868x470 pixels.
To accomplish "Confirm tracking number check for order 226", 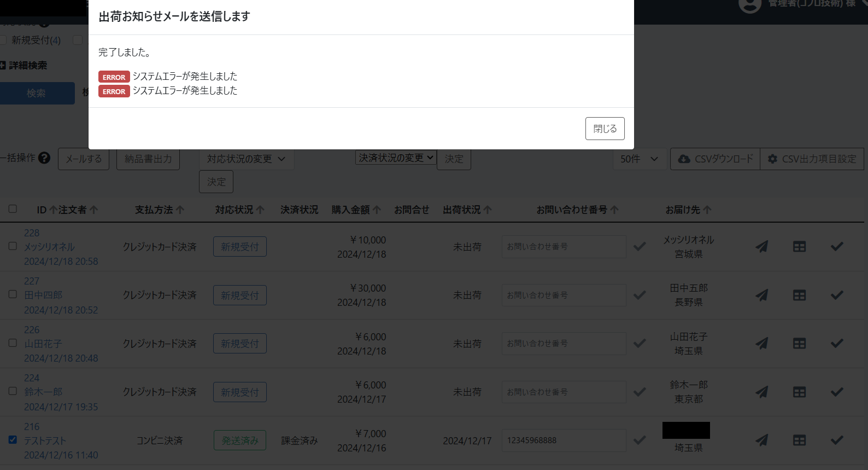I will point(640,344).
